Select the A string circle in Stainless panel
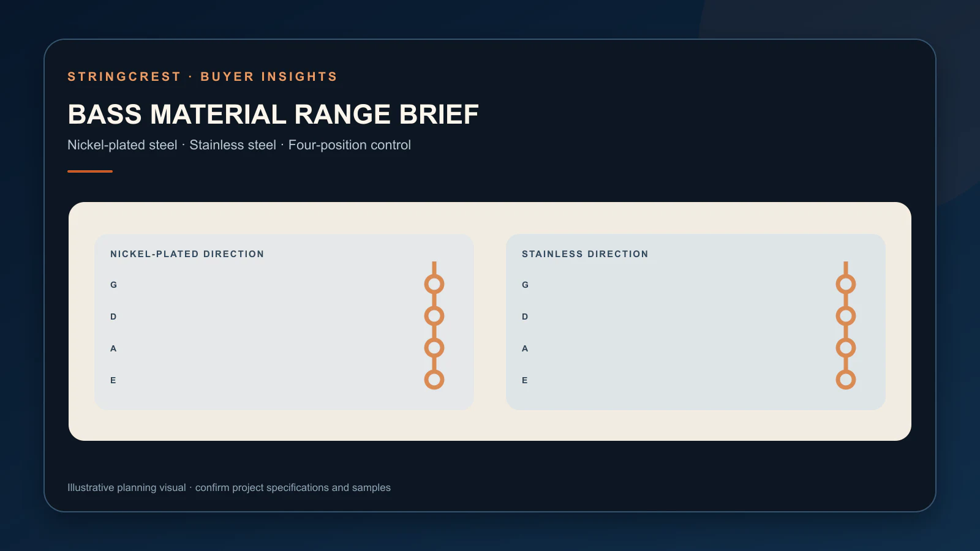The height and width of the screenshot is (551, 980). click(846, 348)
